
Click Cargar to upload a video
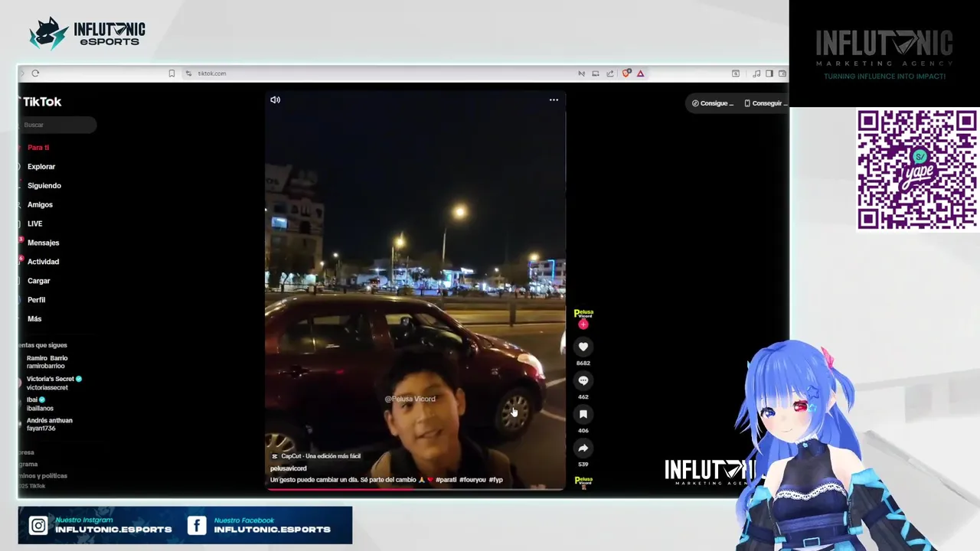pos(38,281)
